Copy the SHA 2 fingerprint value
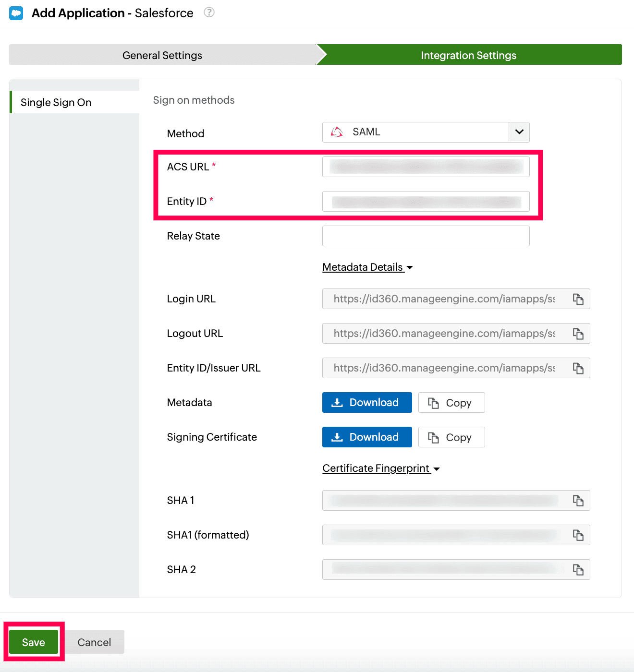634x672 pixels. pos(578,569)
